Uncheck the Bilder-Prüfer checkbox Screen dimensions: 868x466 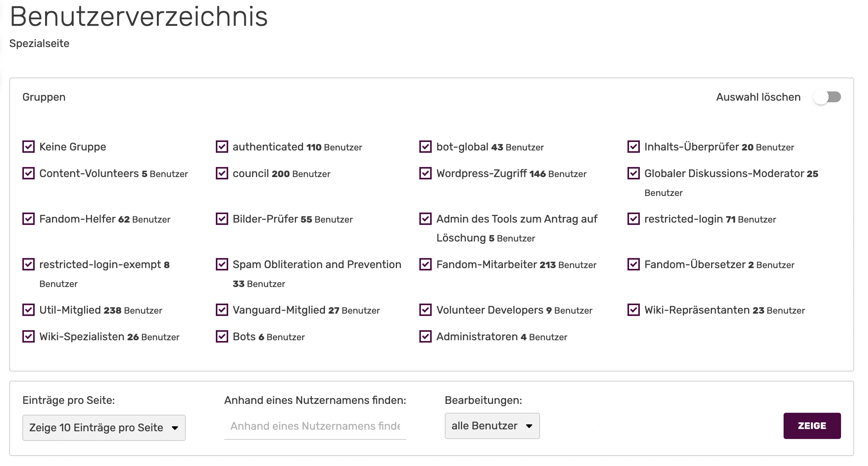click(222, 219)
